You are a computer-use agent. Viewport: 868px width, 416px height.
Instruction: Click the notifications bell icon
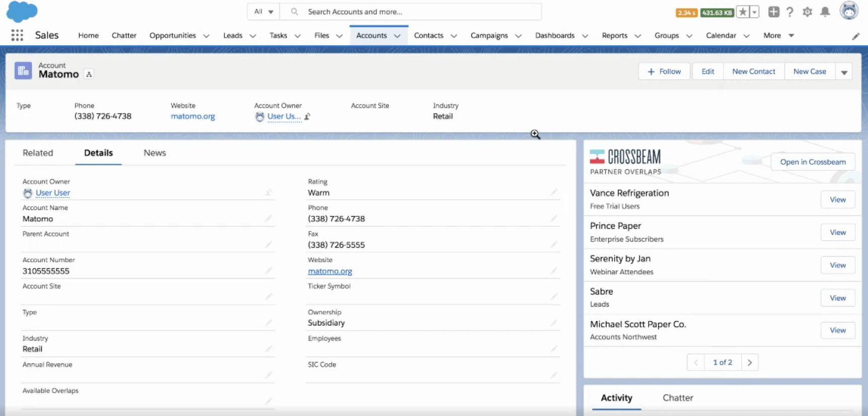[825, 12]
